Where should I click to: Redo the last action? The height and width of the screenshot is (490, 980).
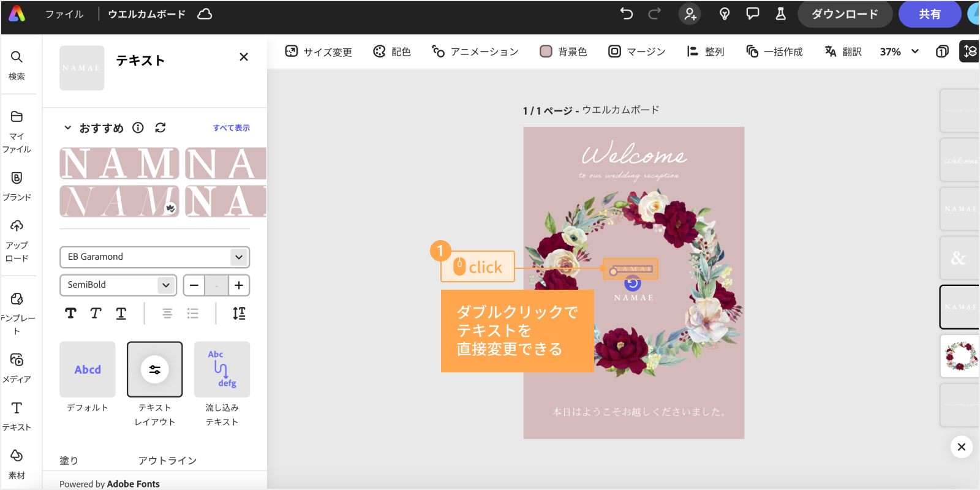click(x=654, y=14)
